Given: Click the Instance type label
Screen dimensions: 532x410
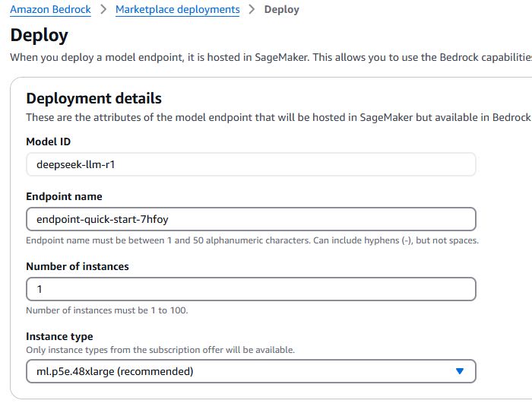Looking at the screenshot, I should [59, 336].
